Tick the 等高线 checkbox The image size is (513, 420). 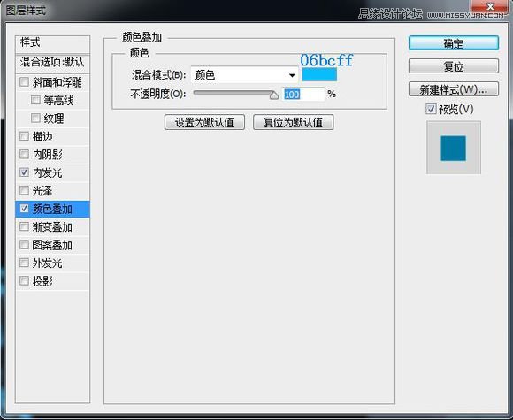point(35,100)
